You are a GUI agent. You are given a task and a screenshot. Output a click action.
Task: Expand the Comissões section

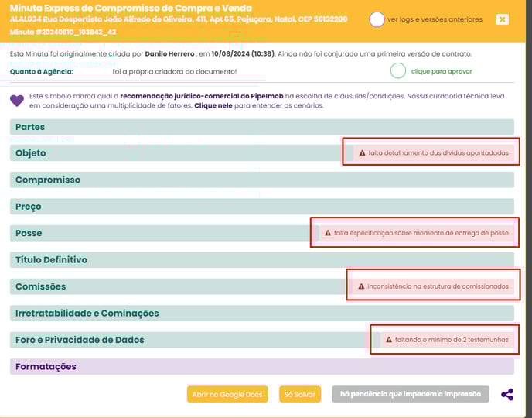point(262,286)
